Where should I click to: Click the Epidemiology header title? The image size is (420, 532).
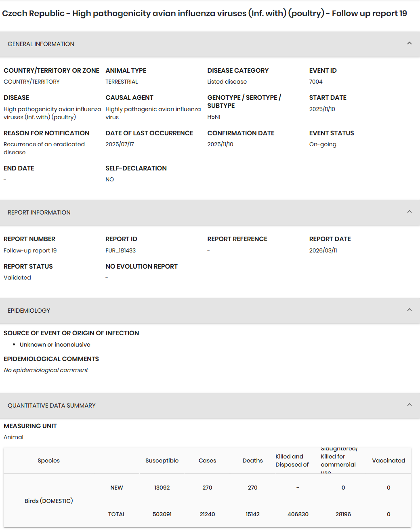[29, 311]
